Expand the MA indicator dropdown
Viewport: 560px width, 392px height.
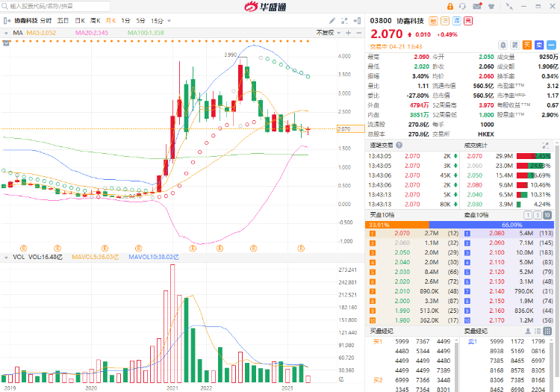click(6, 33)
